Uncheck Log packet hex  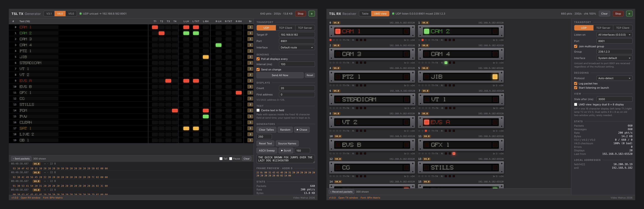click(575, 84)
